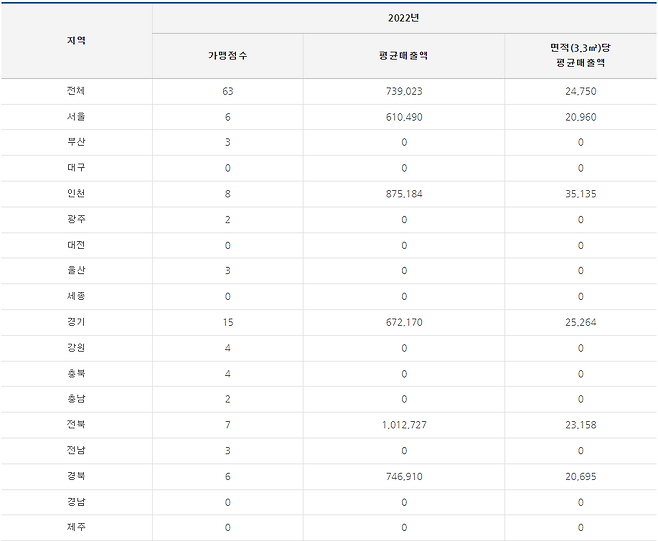
Task: Click the 전북 region label
Action: 76,425
